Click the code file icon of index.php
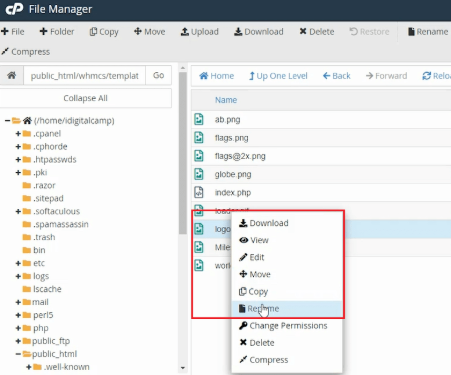 pos(199,192)
